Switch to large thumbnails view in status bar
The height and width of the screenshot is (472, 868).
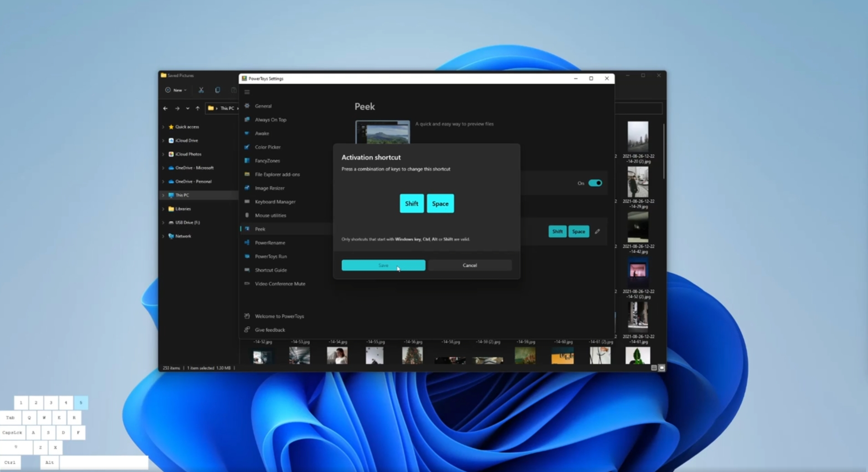click(x=662, y=368)
